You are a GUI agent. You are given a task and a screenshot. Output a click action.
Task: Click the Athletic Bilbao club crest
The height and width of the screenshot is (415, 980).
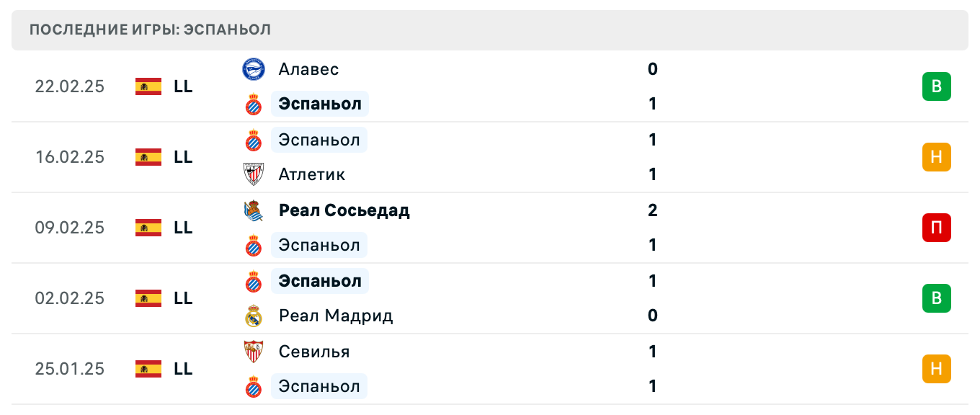click(x=254, y=174)
